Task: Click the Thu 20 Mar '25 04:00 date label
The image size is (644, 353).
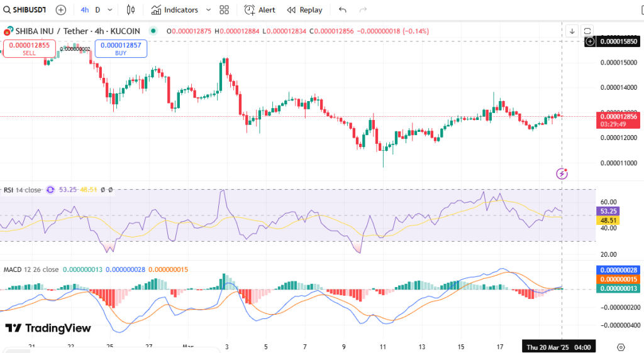Action: [x=558, y=347]
